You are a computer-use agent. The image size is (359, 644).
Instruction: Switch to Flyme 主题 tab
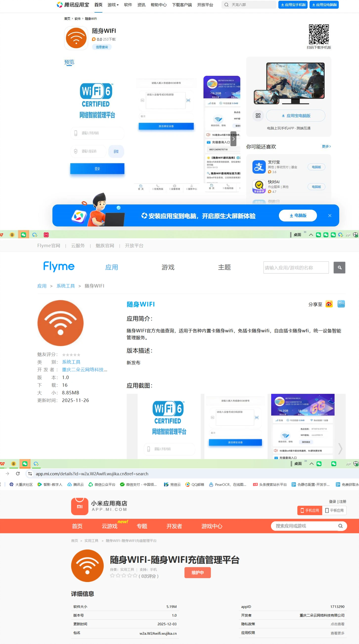click(x=224, y=267)
